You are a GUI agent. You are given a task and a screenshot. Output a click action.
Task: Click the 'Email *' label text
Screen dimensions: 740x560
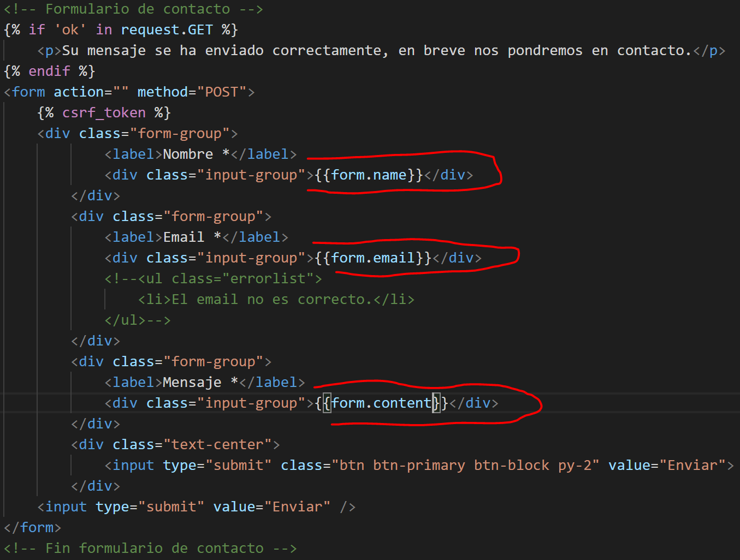[x=192, y=237]
